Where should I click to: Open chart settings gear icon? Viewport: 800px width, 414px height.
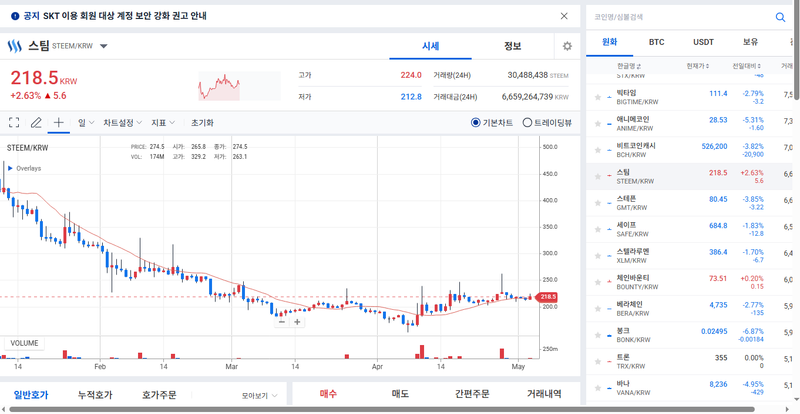tap(567, 46)
